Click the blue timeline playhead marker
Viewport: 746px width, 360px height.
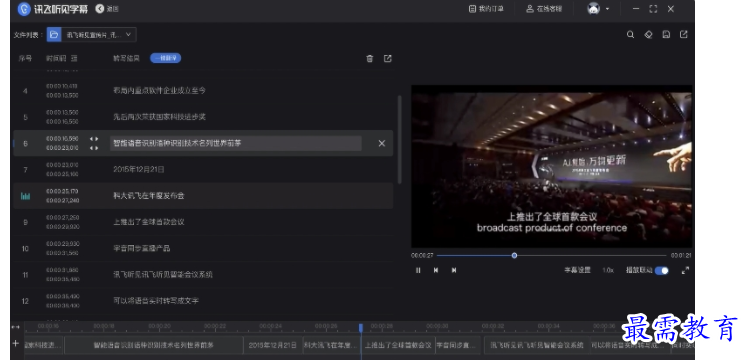tap(361, 328)
